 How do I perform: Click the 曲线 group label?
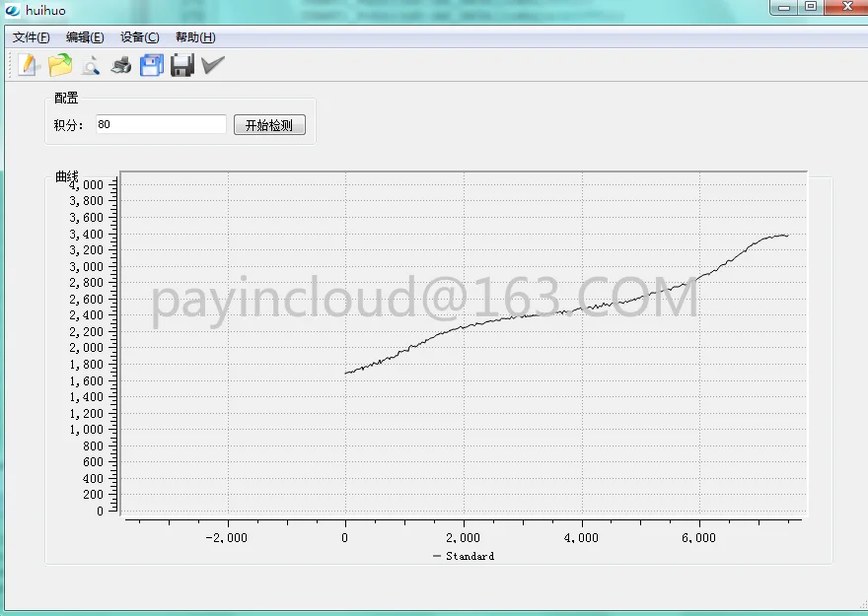[x=66, y=176]
